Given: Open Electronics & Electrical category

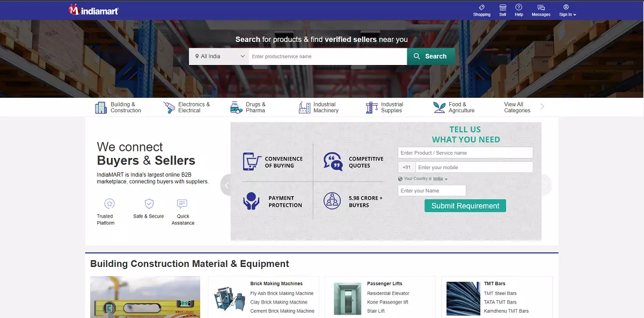Looking at the screenshot, I should tap(187, 107).
